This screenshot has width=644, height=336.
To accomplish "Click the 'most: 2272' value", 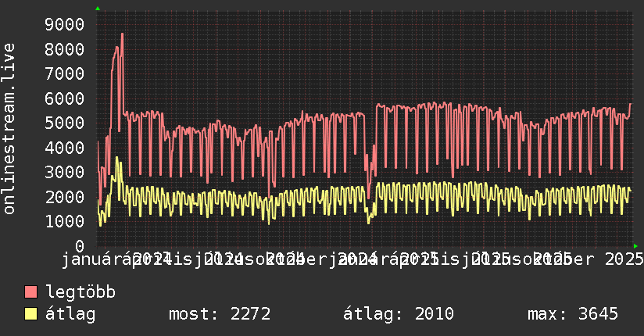I will tap(220, 314).
